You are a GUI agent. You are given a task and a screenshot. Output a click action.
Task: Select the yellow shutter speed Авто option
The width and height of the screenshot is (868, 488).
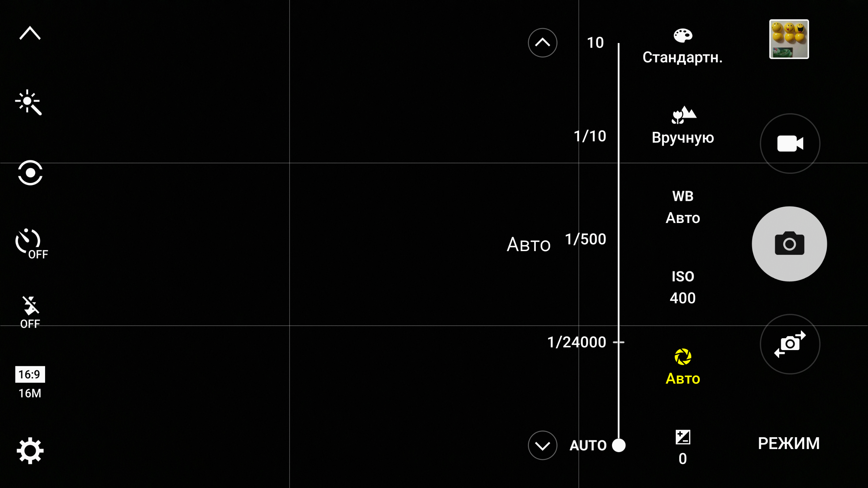[683, 367]
